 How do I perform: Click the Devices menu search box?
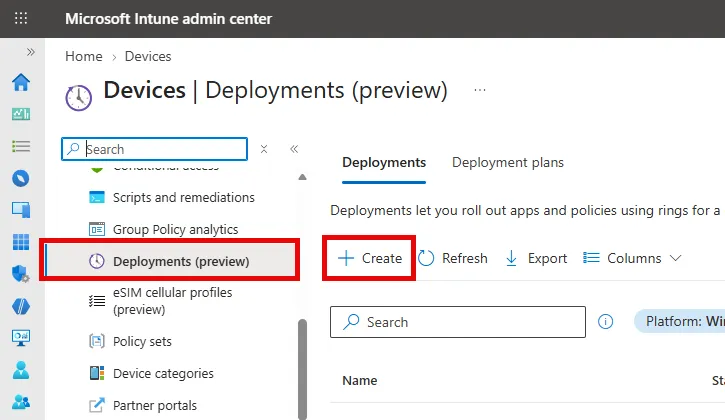coord(154,149)
